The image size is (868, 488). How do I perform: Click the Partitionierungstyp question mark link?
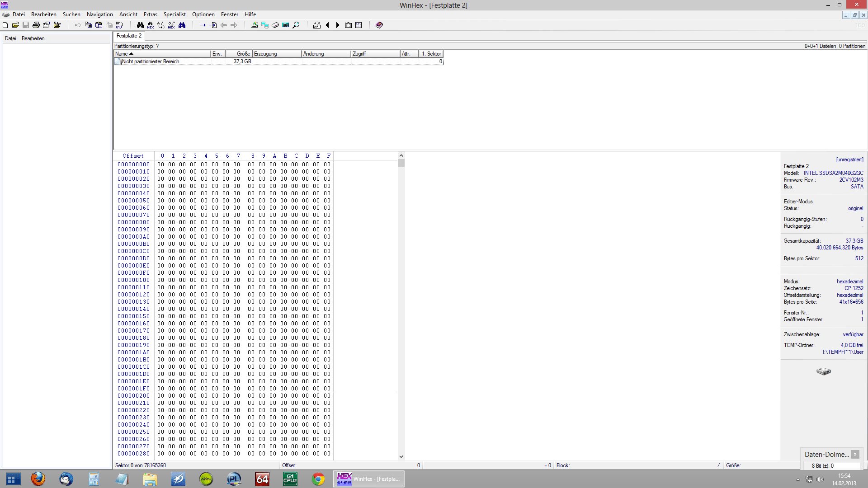click(x=157, y=46)
